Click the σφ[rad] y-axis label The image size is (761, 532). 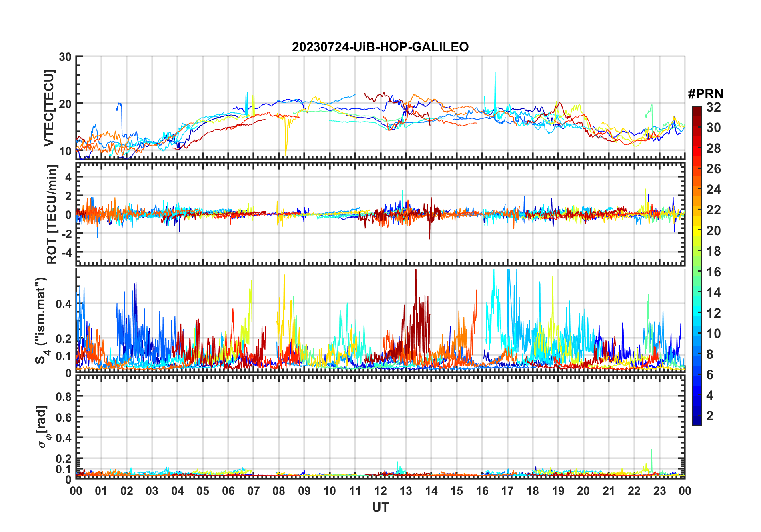tap(43, 427)
